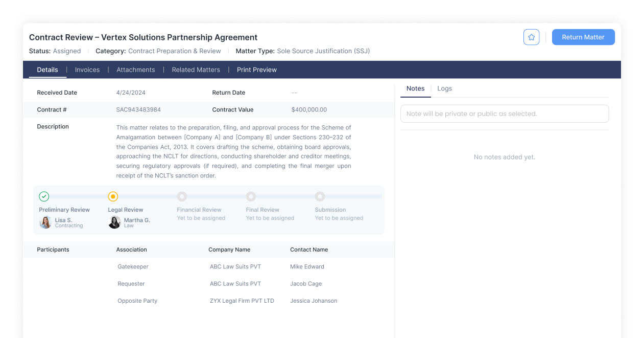Open the Details tab
This screenshot has width=644, height=338.
(x=47, y=70)
